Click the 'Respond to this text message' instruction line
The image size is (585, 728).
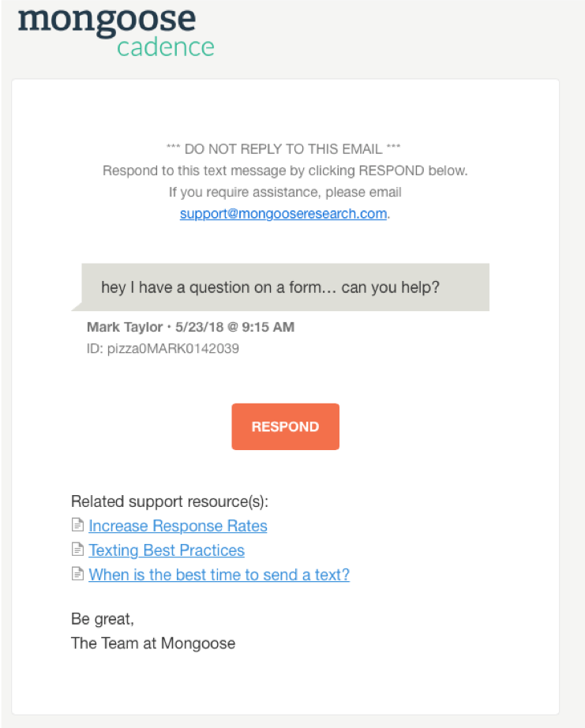click(x=284, y=171)
